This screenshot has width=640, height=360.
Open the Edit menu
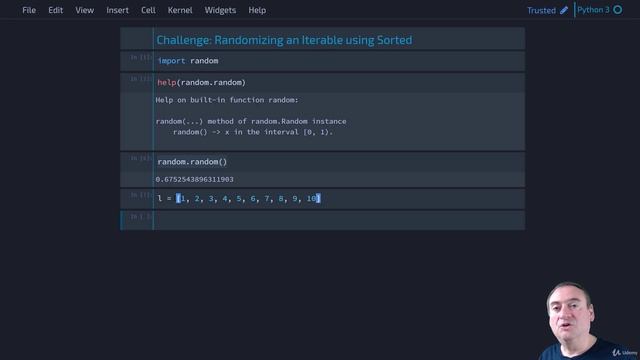click(56, 10)
